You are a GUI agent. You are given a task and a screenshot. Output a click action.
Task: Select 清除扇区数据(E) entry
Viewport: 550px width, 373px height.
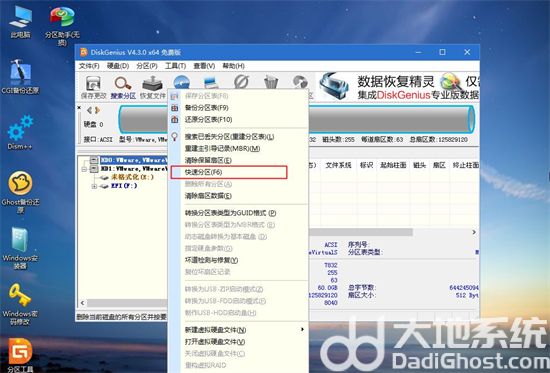click(208, 196)
